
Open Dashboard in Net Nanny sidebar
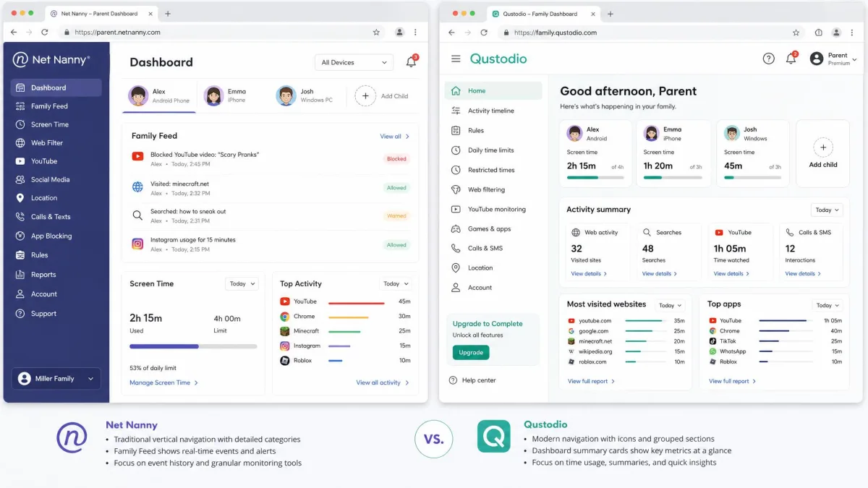[x=56, y=87]
